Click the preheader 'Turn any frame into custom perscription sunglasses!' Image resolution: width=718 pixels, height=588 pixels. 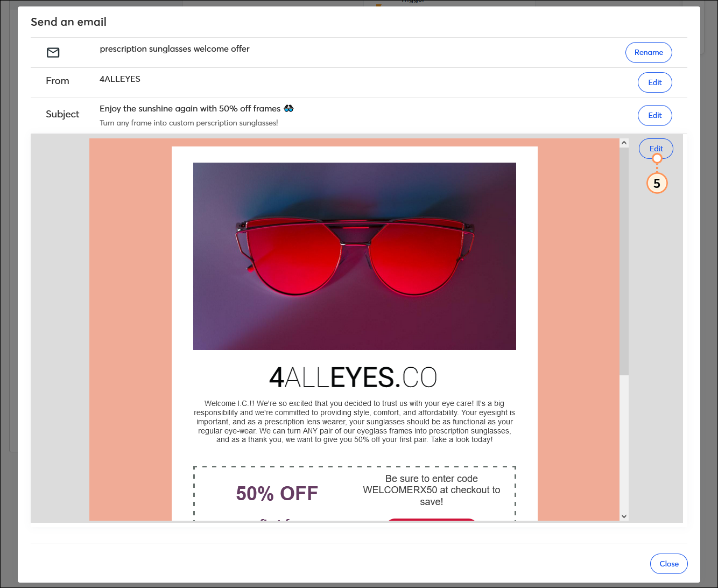(189, 123)
